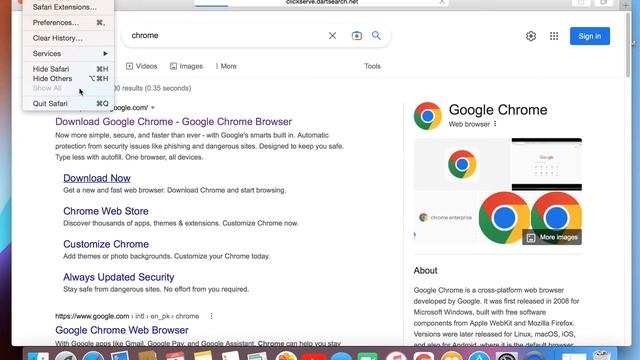Open search by image camera icon
This screenshot has height=360, width=640.
click(356, 36)
